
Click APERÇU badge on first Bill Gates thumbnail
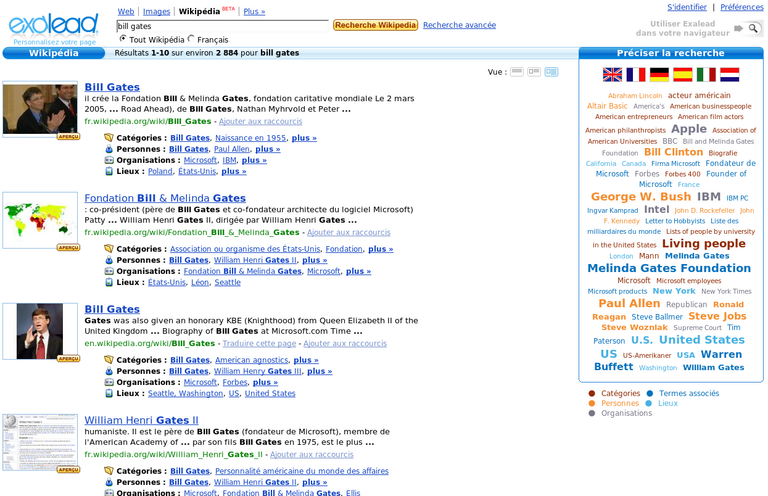pyautogui.click(x=69, y=137)
